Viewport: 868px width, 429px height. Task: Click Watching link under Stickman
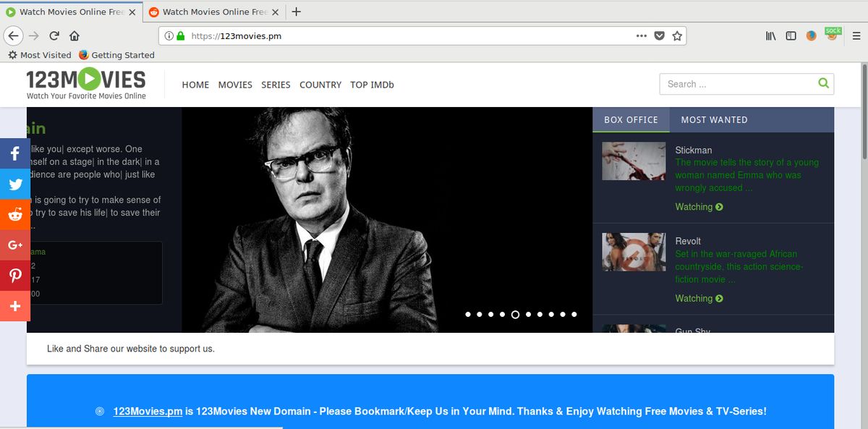click(699, 207)
